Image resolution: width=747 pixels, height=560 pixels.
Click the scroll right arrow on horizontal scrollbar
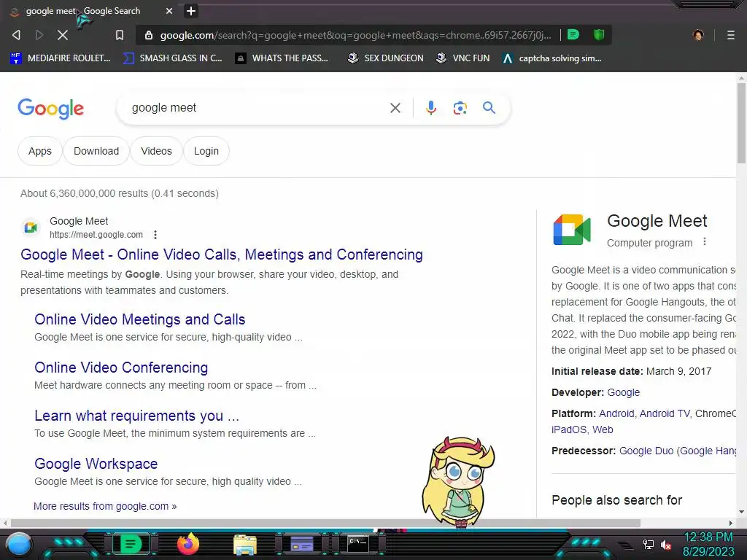731,523
